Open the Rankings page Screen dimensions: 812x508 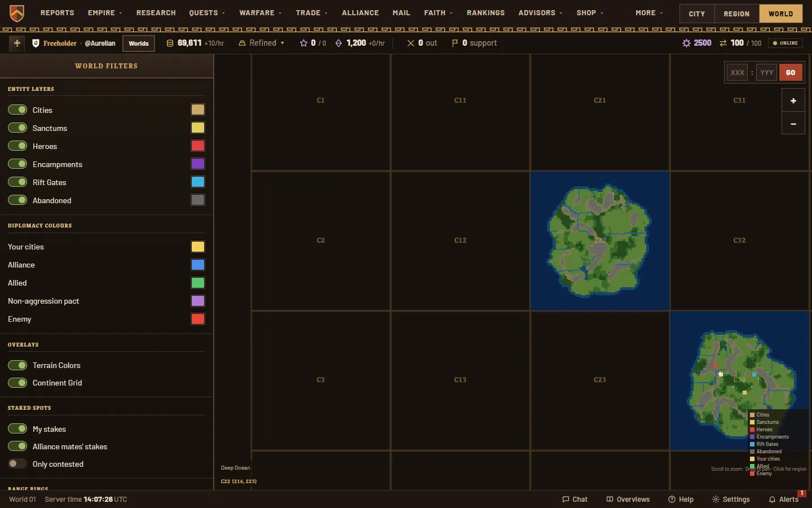click(486, 12)
